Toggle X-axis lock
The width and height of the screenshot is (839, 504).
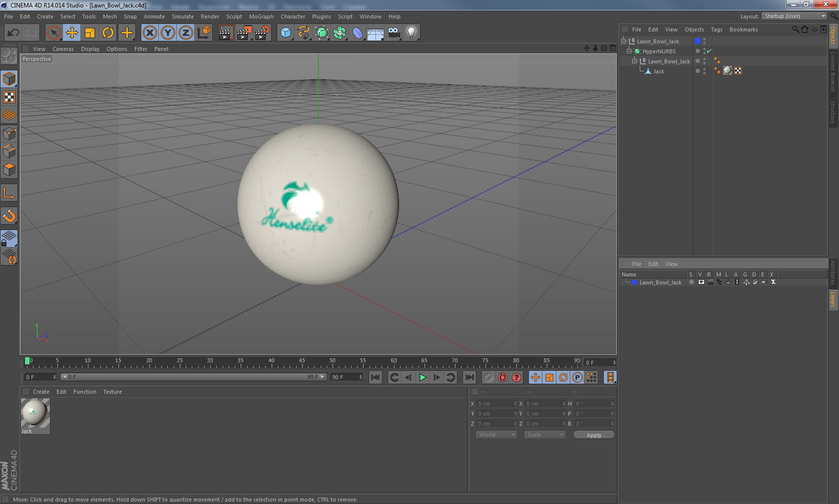[x=149, y=33]
